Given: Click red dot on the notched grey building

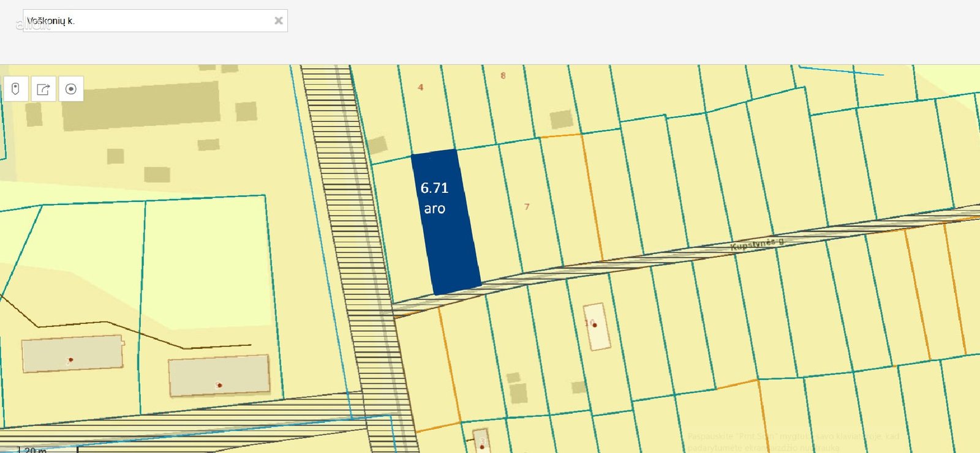Looking at the screenshot, I should pos(71,359).
